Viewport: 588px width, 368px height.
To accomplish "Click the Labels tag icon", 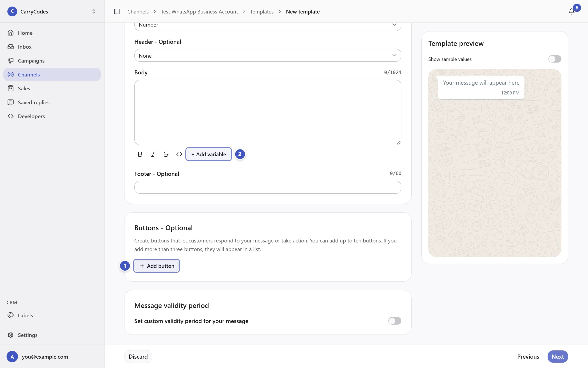I will pos(11,315).
